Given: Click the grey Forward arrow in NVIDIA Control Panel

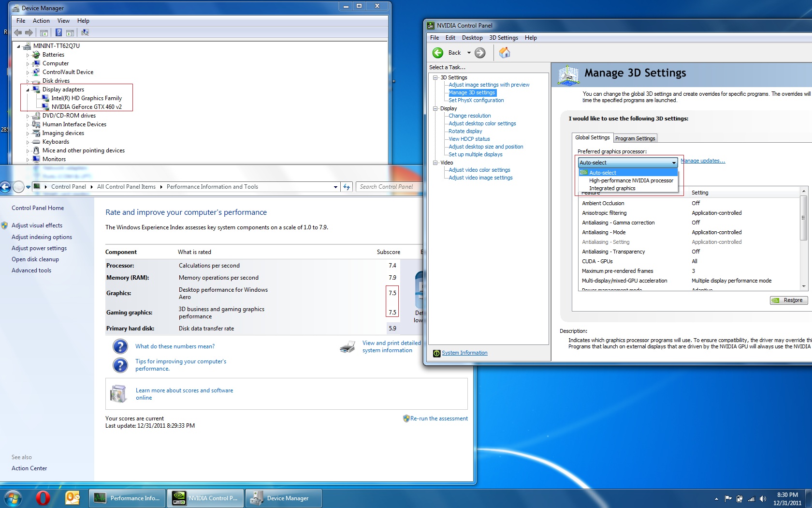Looking at the screenshot, I should (480, 53).
